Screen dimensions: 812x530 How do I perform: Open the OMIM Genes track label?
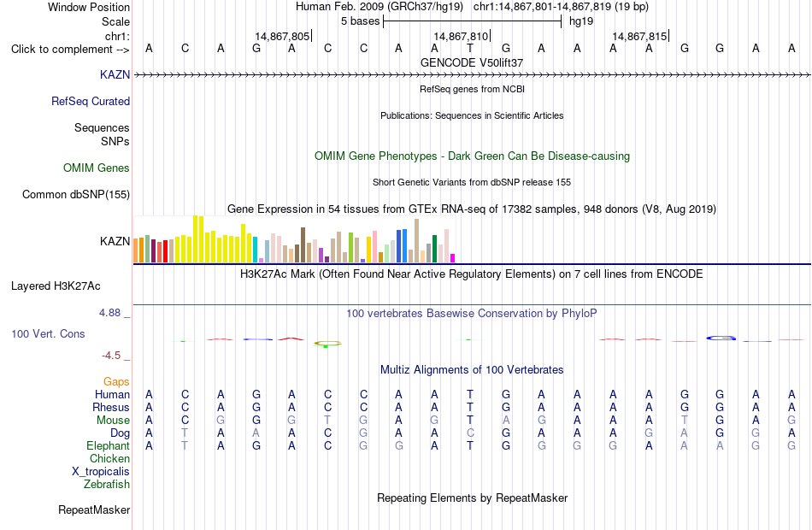(97, 168)
